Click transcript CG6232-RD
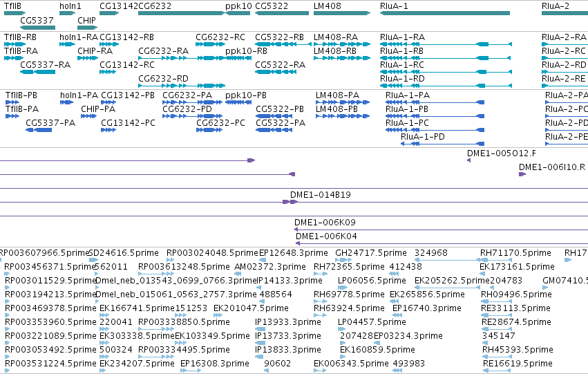The height and width of the screenshot is (374, 588). [182, 86]
